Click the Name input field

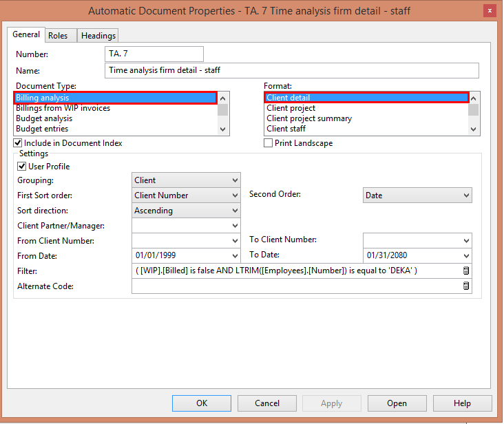tap(292, 70)
